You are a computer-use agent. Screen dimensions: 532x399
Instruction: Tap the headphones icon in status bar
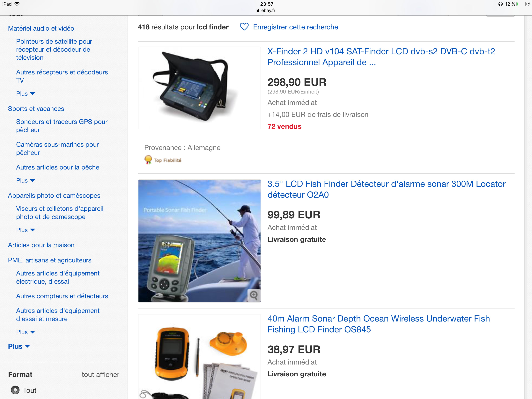pyautogui.click(x=500, y=4)
